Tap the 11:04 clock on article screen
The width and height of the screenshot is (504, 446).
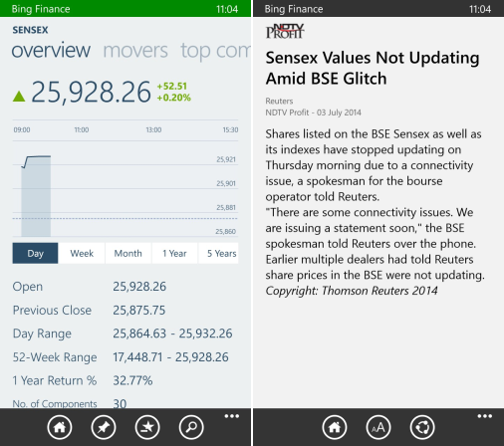tap(480, 9)
